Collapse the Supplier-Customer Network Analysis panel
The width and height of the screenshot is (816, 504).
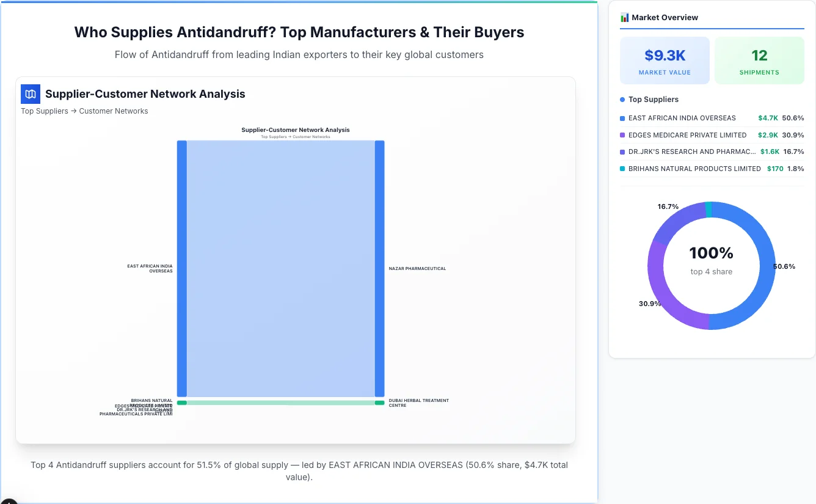click(x=145, y=93)
